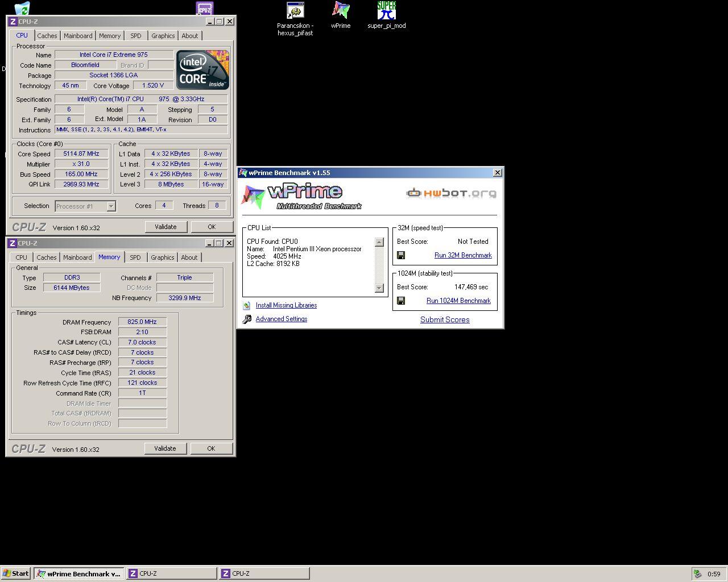Click the 147,469 sec best score

click(x=471, y=287)
